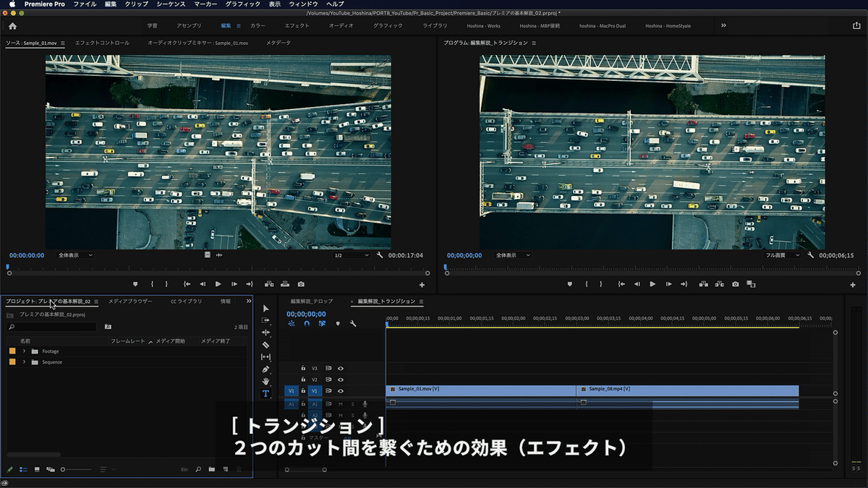Toggle Linked Selection in timeline
The image size is (868, 488).
(322, 324)
